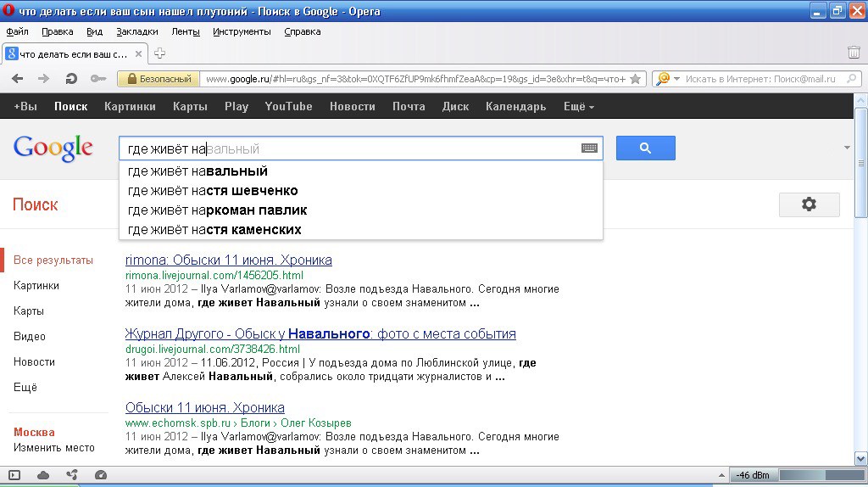
Task: Open a new tab with plus icon
Action: coord(159,53)
